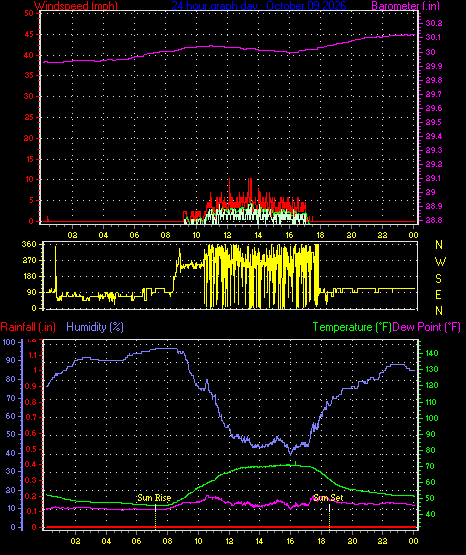Click 02 hour label under windspeed graph
This screenshot has width=466, height=555.
[73, 235]
